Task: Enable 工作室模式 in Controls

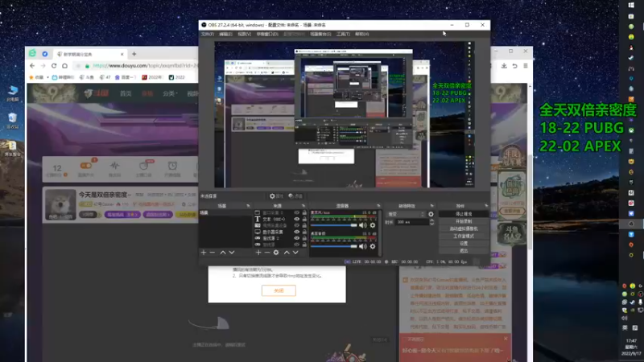Action: click(464, 236)
